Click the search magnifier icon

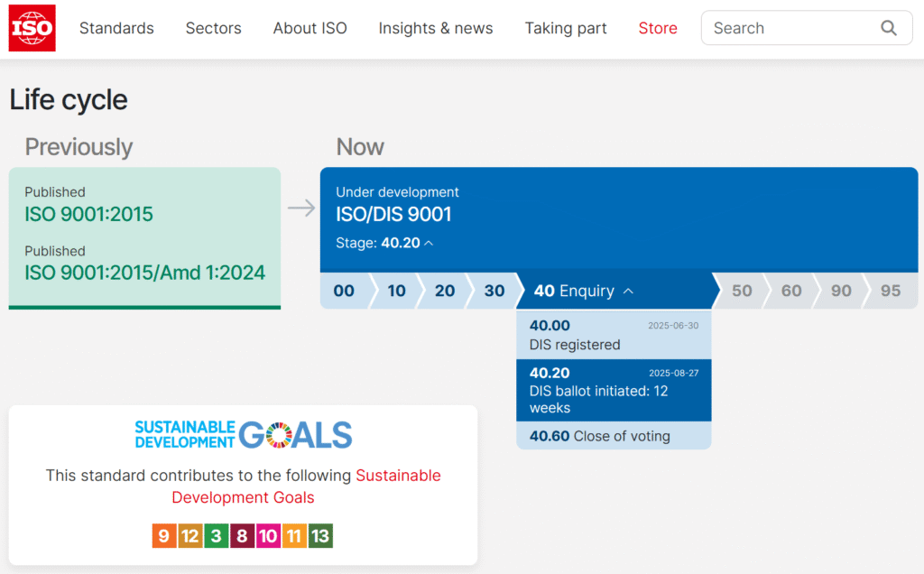(889, 28)
